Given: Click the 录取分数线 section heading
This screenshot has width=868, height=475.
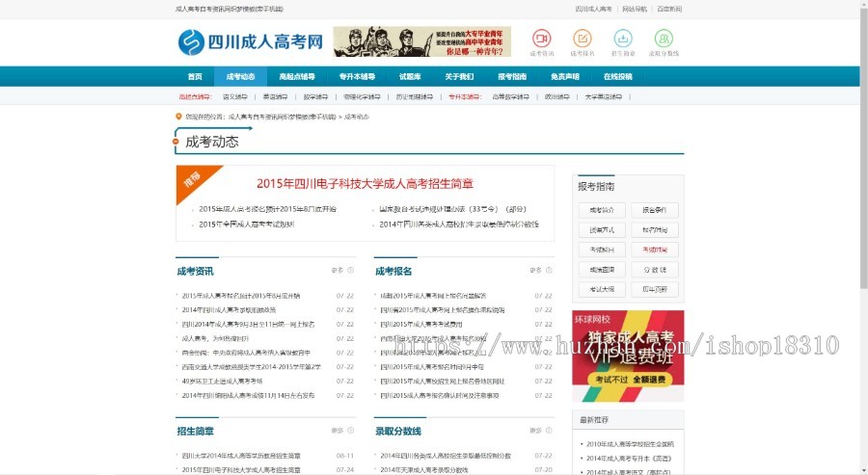Looking at the screenshot, I should (398, 431).
